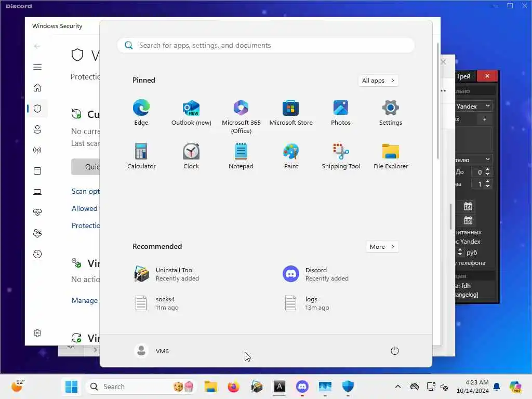Click the plus button in dark window
Viewport: 532px width, 399px height.
(x=485, y=119)
